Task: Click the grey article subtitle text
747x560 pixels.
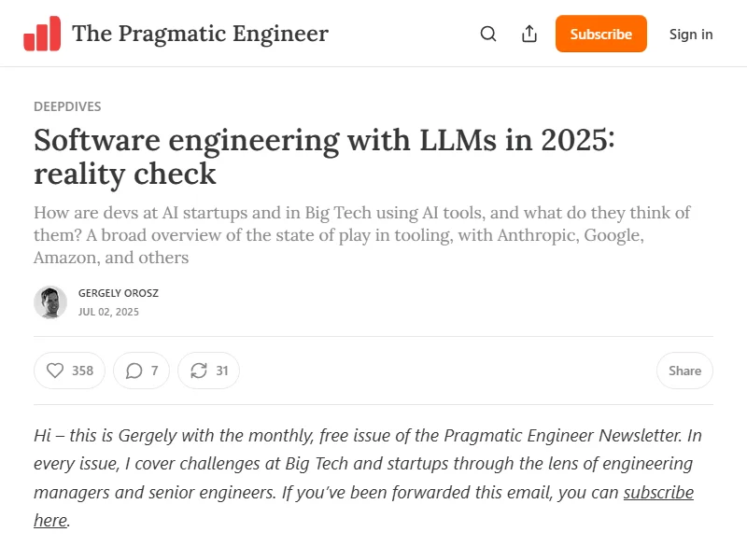Action: point(361,234)
